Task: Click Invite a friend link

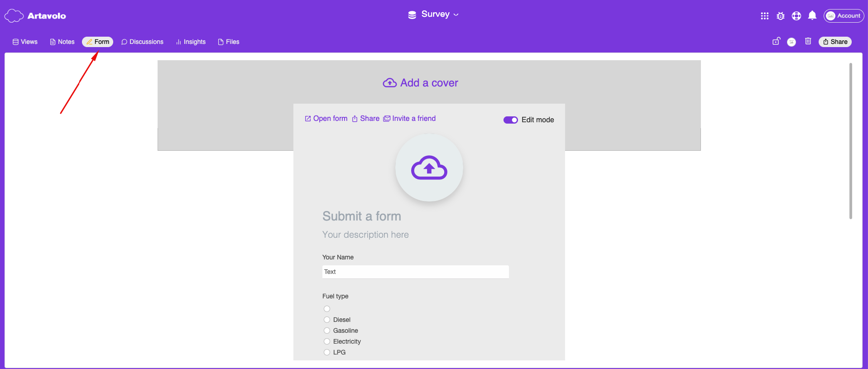Action: [x=409, y=119]
